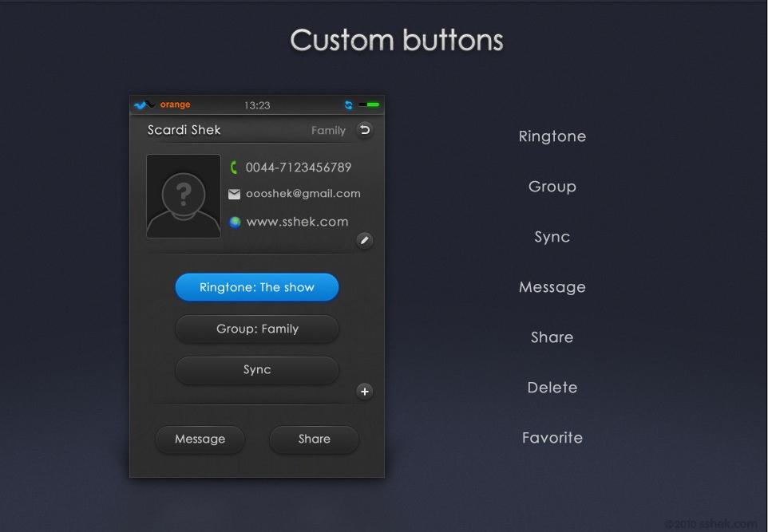Viewport: 768px width, 532px height.
Task: Select the Ringtone: The show button
Action: click(x=256, y=287)
